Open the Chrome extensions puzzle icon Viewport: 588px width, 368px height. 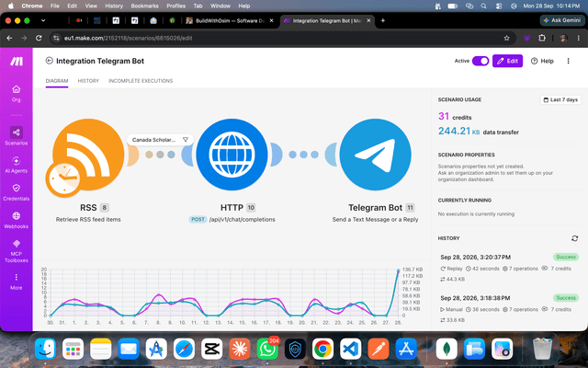click(x=542, y=38)
